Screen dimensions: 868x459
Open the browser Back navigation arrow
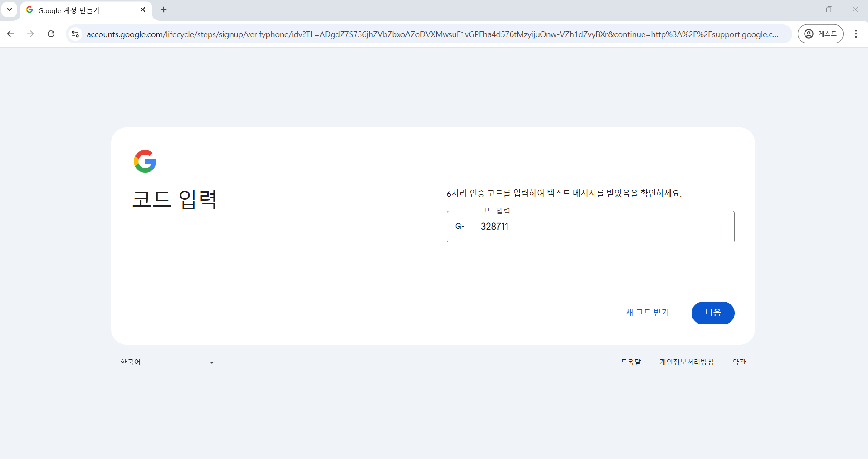pyautogui.click(x=10, y=34)
